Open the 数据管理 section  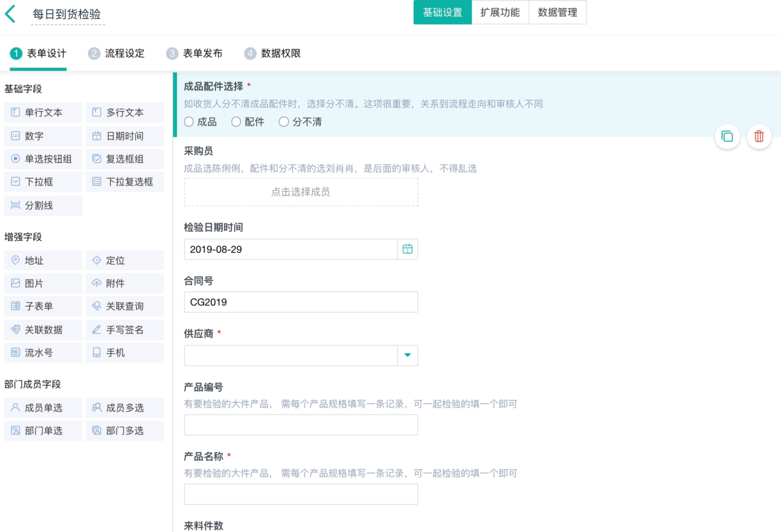[x=558, y=12]
